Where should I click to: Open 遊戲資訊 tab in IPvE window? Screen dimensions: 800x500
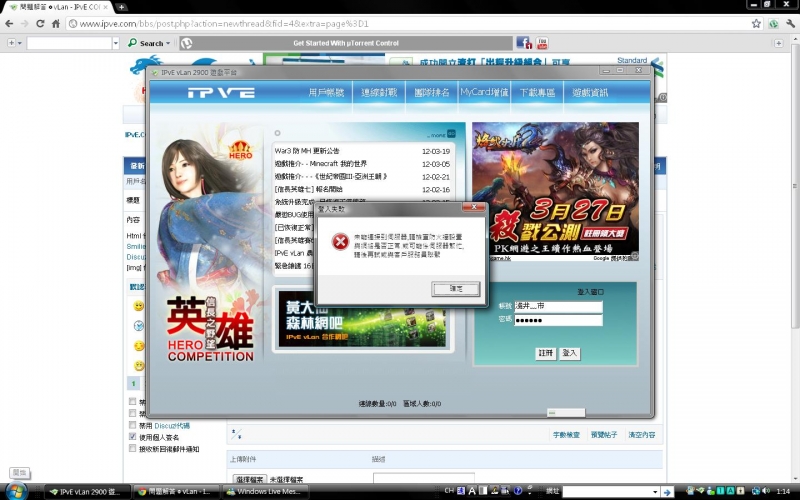point(590,92)
